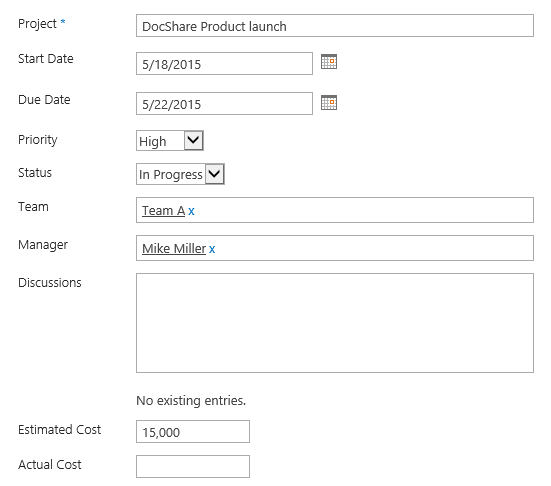Remove Mike Miller with its x
The height and width of the screenshot is (486, 551).
[x=212, y=249]
